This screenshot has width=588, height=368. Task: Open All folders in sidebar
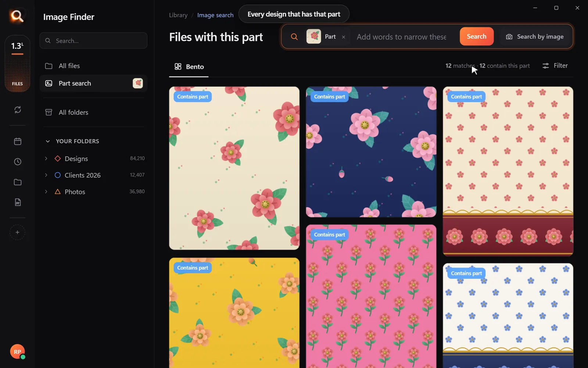tap(93, 112)
